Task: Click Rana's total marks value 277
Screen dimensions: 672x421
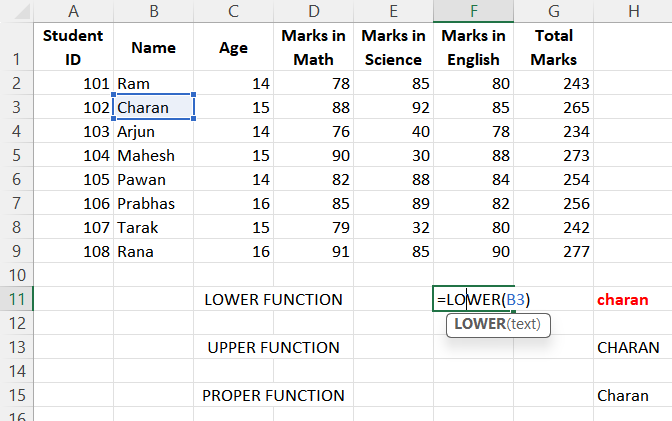Action: (554, 251)
